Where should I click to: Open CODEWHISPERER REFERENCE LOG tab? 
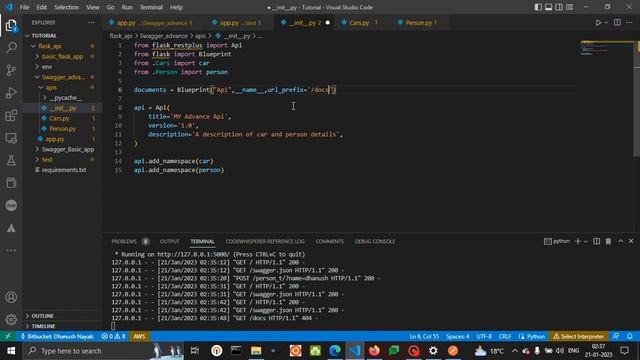pos(265,241)
